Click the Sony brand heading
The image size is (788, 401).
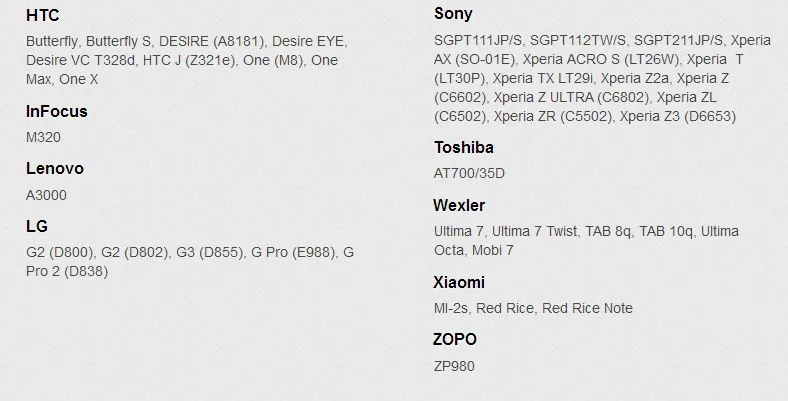[453, 13]
